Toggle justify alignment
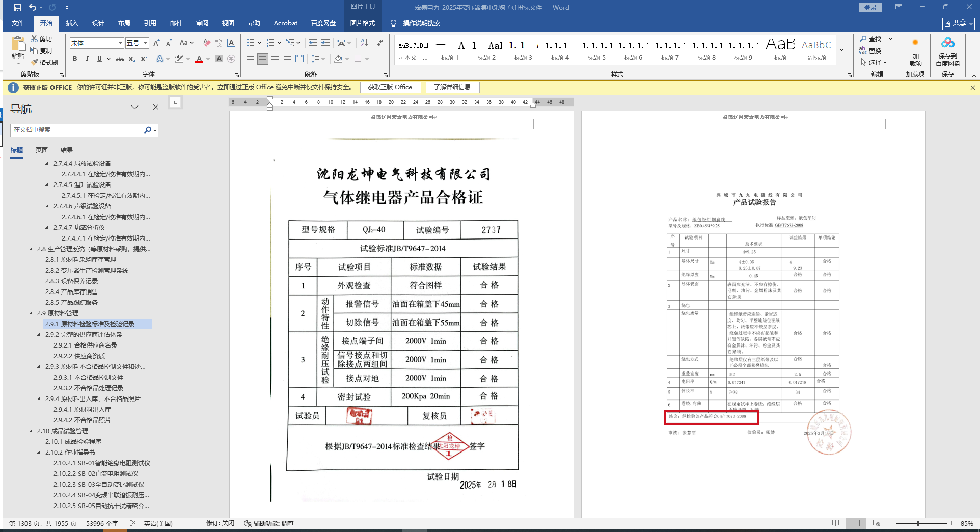 pos(287,59)
